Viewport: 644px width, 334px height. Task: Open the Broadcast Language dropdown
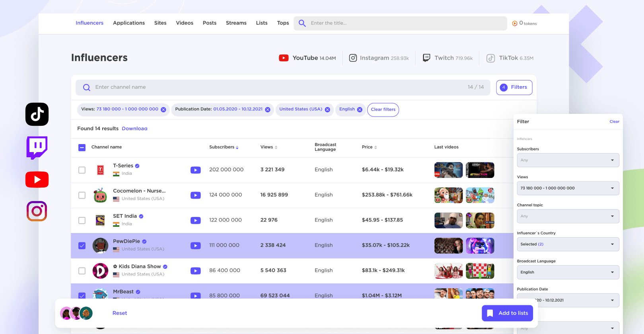pos(568,272)
